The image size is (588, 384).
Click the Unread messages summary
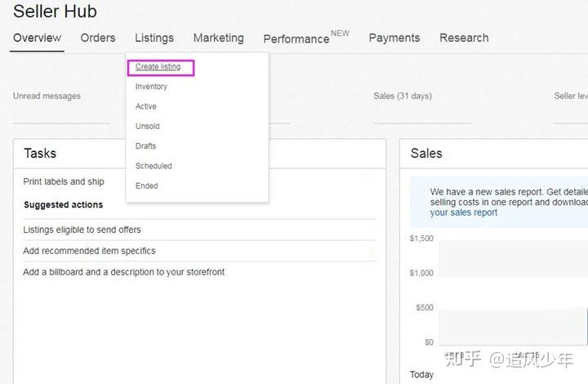point(47,96)
